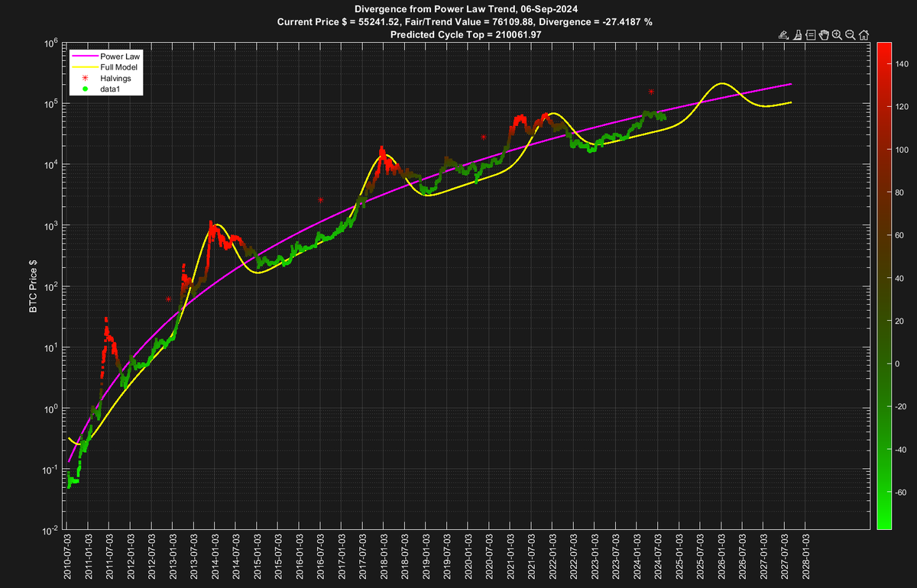Click the 10^4 y-axis tick label
The width and height of the screenshot is (917, 588).
tap(50, 165)
